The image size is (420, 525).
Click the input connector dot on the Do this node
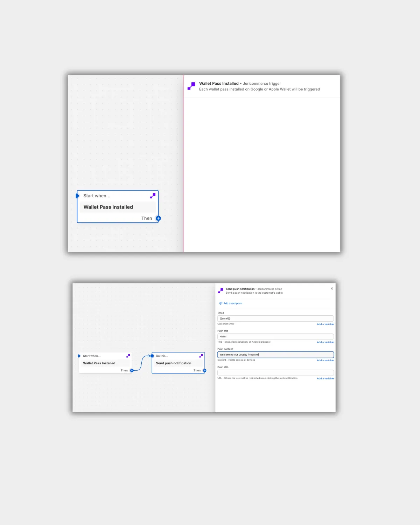pos(152,356)
